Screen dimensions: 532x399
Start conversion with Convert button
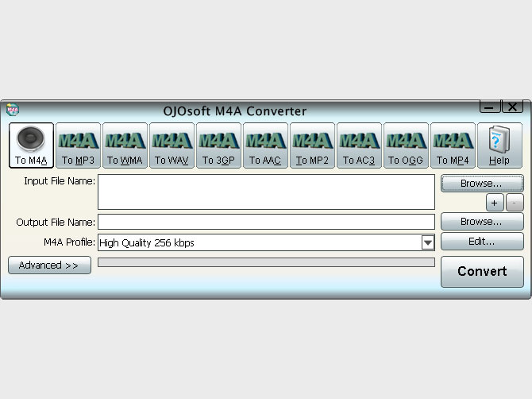482,272
